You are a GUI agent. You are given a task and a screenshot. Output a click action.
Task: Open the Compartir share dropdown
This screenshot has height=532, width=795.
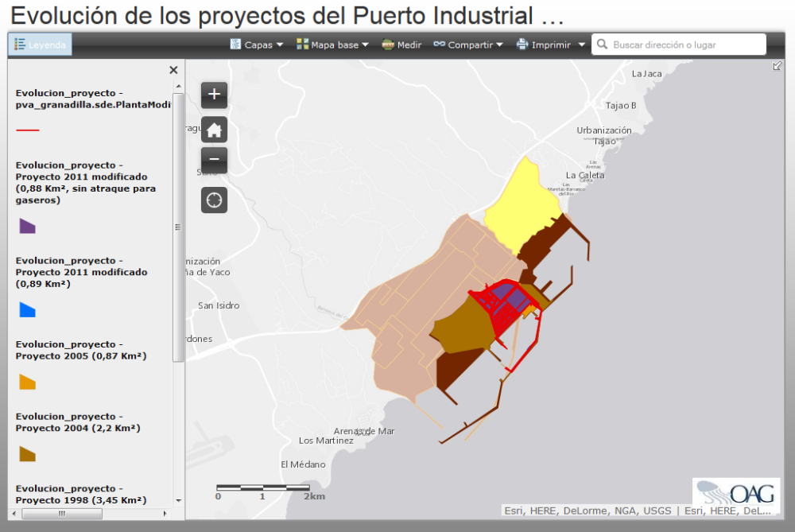pyautogui.click(x=468, y=45)
